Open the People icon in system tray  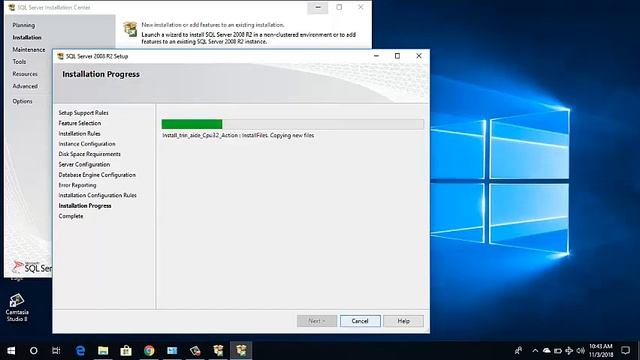coord(518,350)
